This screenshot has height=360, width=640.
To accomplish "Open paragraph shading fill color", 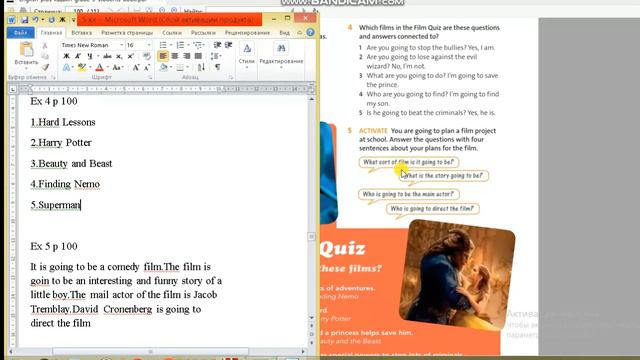I will point(163,67).
